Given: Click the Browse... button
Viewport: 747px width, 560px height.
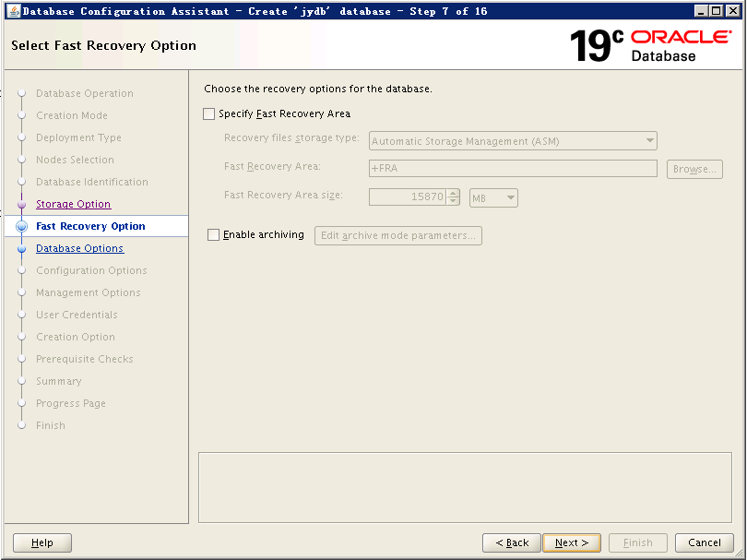Looking at the screenshot, I should [x=694, y=169].
